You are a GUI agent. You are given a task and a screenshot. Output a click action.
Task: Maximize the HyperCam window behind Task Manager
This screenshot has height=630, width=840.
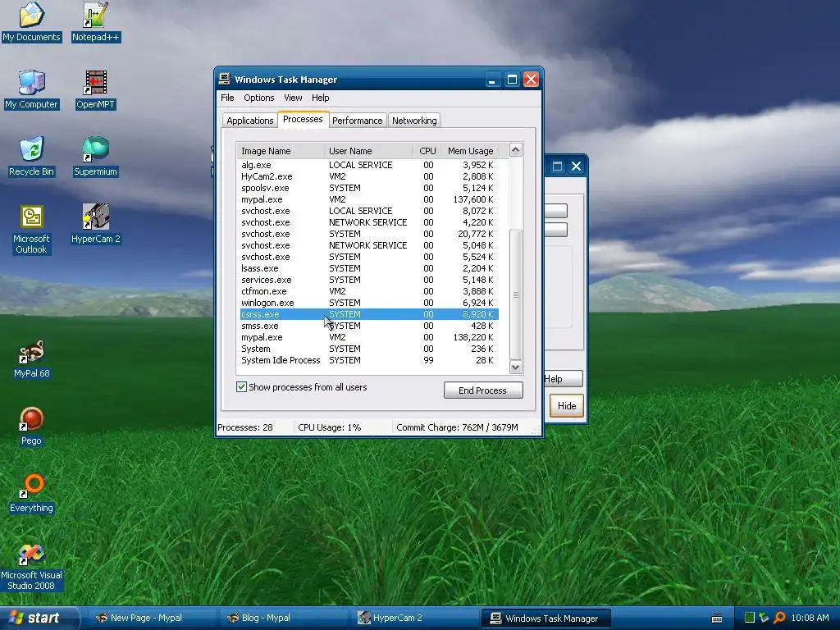[x=557, y=166]
